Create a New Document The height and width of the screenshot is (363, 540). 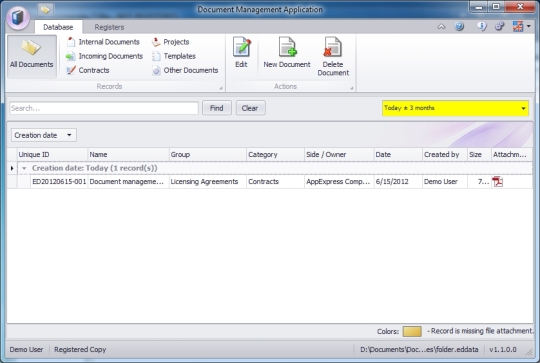[287, 53]
